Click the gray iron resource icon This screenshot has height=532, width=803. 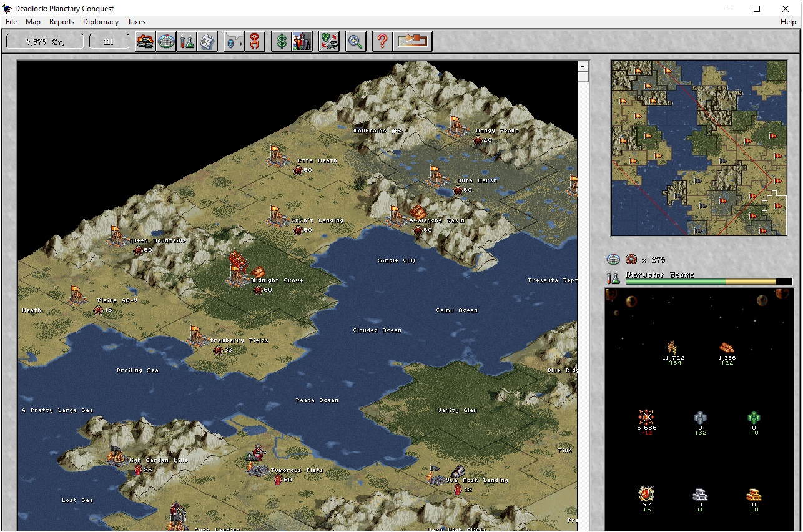coord(700,418)
